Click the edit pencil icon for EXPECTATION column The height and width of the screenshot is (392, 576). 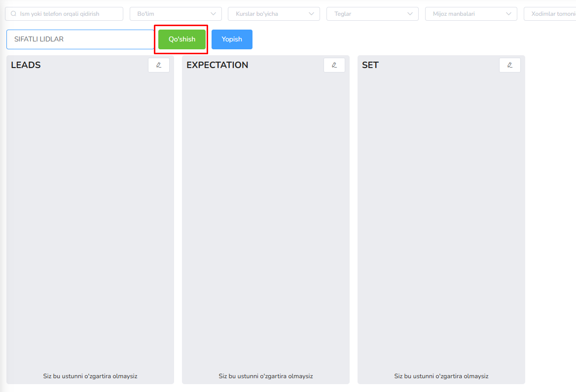coord(334,65)
